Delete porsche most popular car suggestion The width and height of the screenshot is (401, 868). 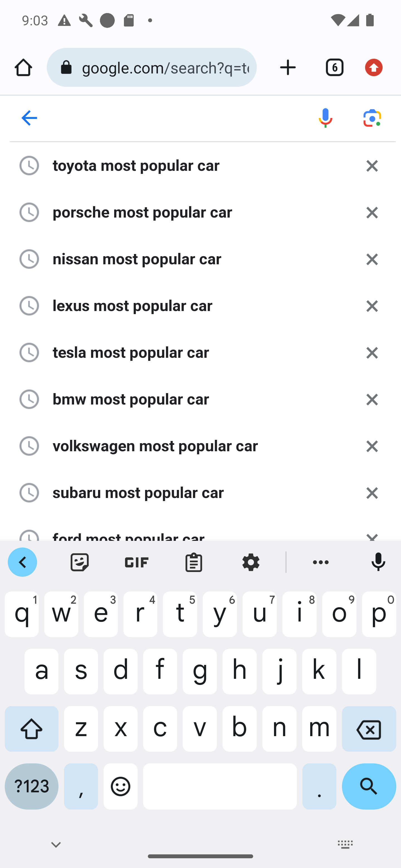(x=372, y=212)
